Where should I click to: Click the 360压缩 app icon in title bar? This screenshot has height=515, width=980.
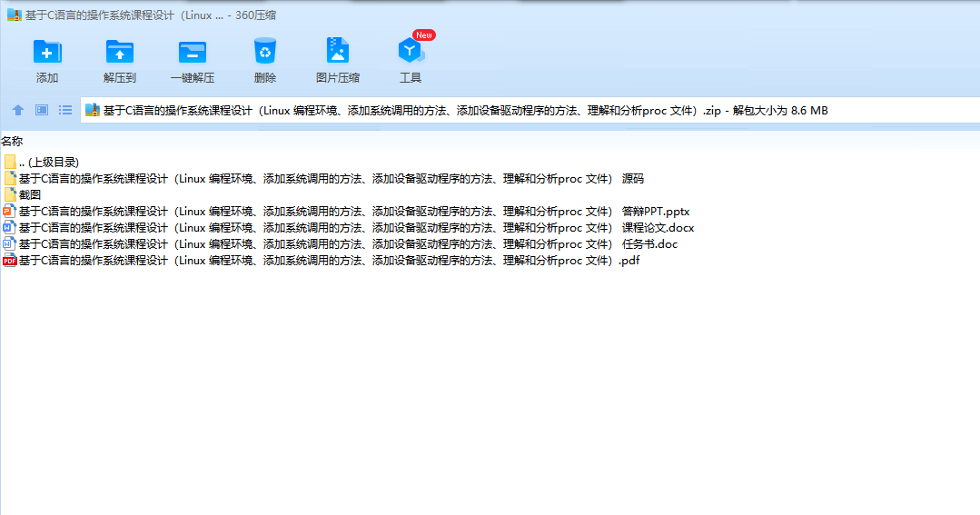tap(15, 15)
